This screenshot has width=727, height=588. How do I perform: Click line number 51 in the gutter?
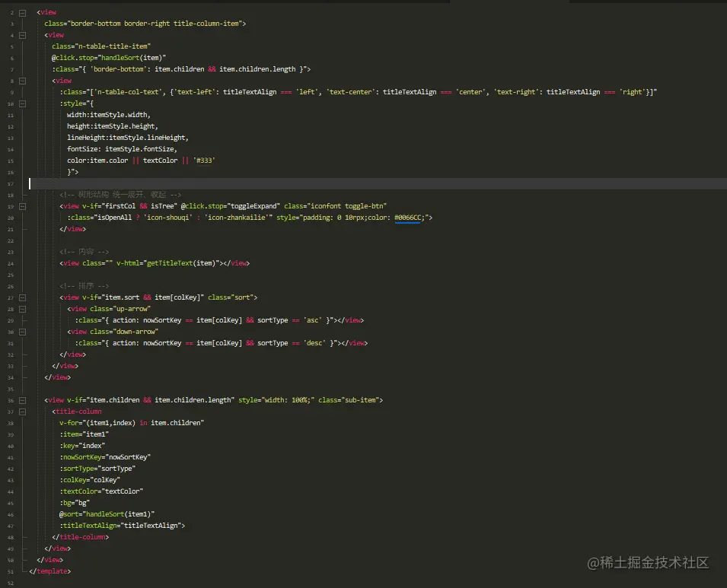coord(11,572)
